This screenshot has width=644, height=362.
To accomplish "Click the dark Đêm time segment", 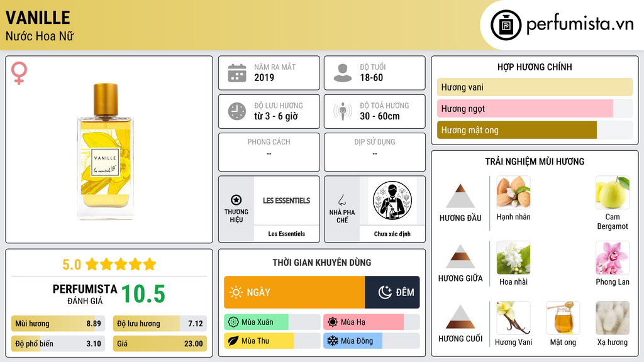I will pyautogui.click(x=392, y=292).
